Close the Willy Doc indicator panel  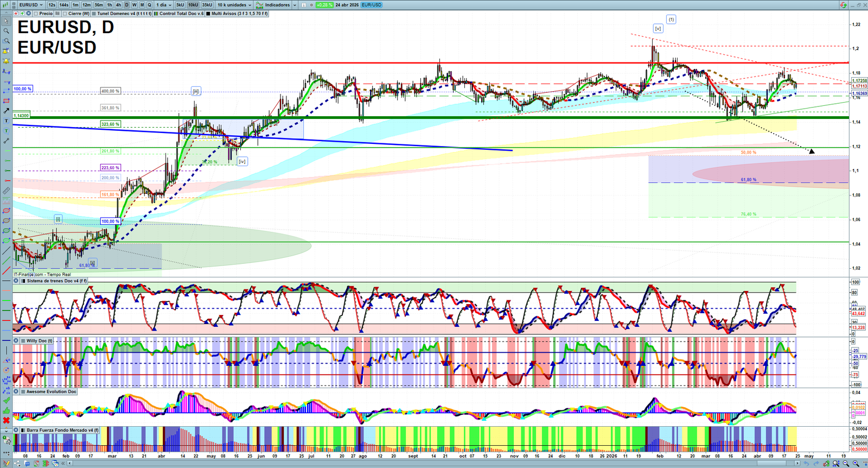[x=16, y=341]
